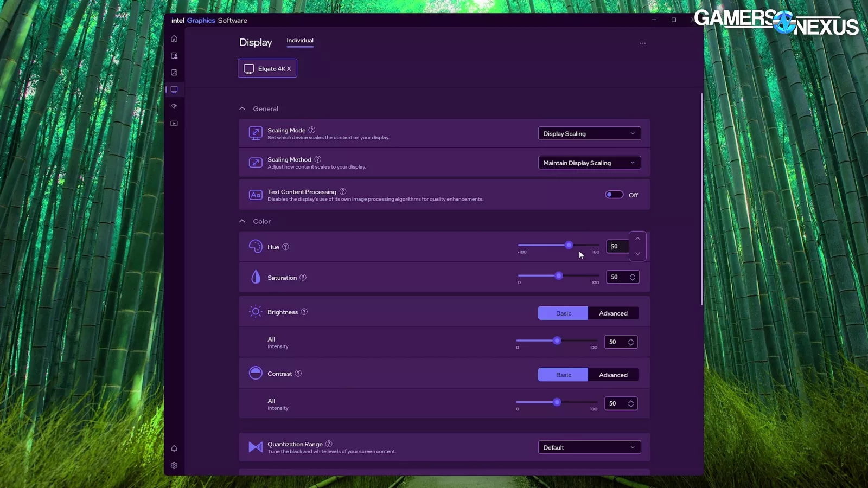Screen dimensions: 868x488
Task: Select Basic mode for Contrast
Action: click(563, 375)
